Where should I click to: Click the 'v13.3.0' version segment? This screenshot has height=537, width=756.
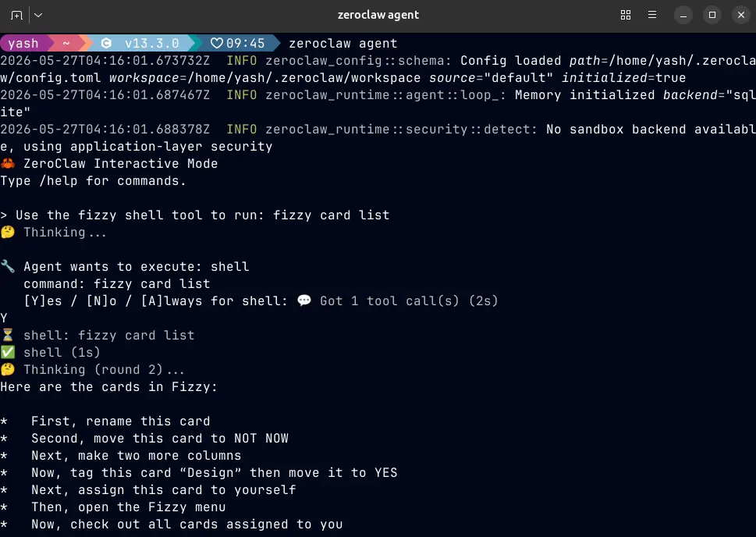click(x=152, y=44)
